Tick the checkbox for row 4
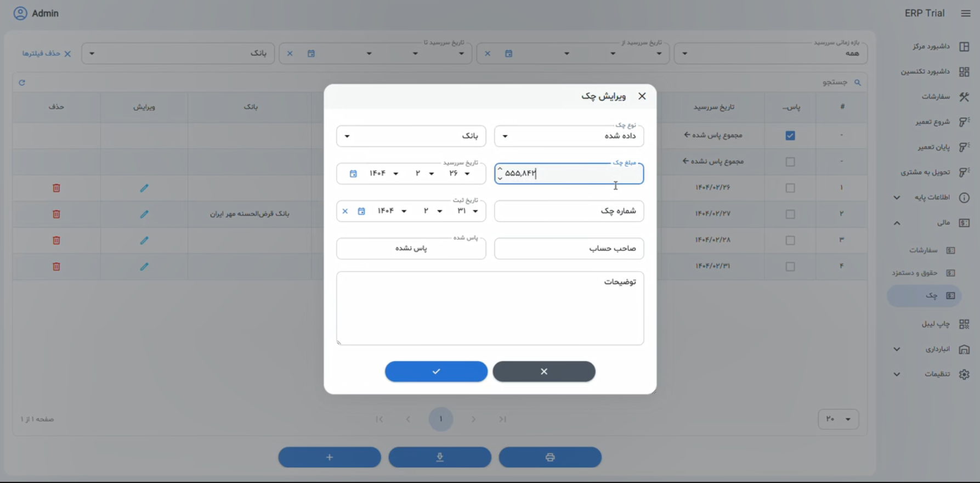Screen dimensions: 980x483 [x=790, y=267]
